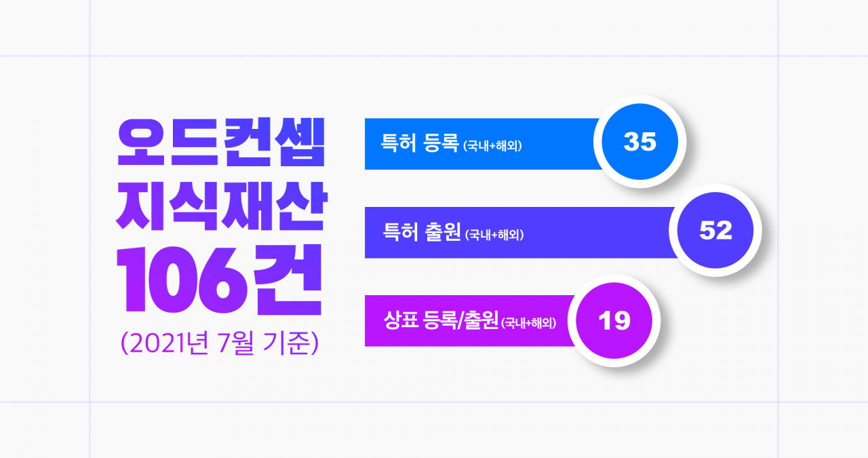Click the word 기준 in the caption

(287, 341)
